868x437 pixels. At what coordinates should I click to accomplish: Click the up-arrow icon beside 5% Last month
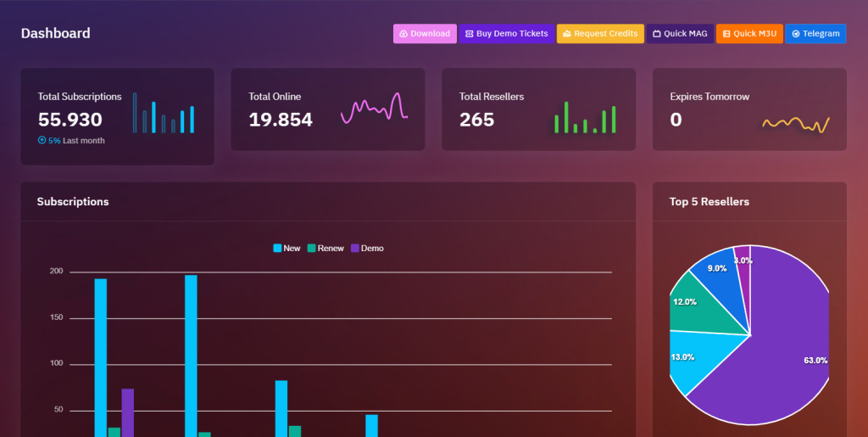pyautogui.click(x=42, y=140)
